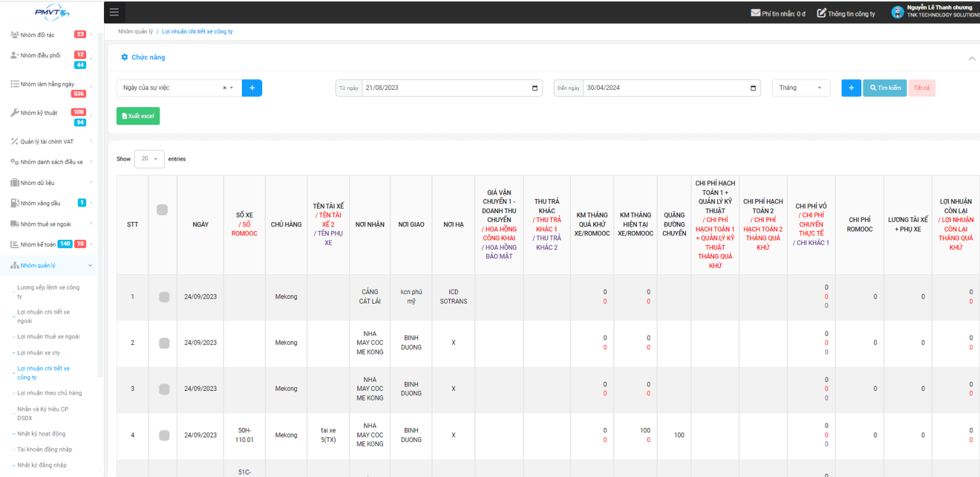Screen dimensions: 980x477
Task: Click the Tìm kiếm search button
Action: pos(884,88)
